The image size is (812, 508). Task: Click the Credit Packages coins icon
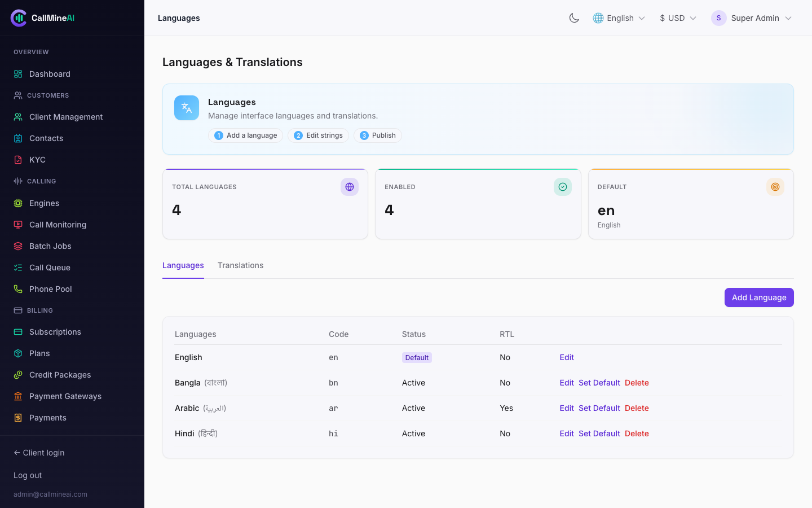coord(18,375)
